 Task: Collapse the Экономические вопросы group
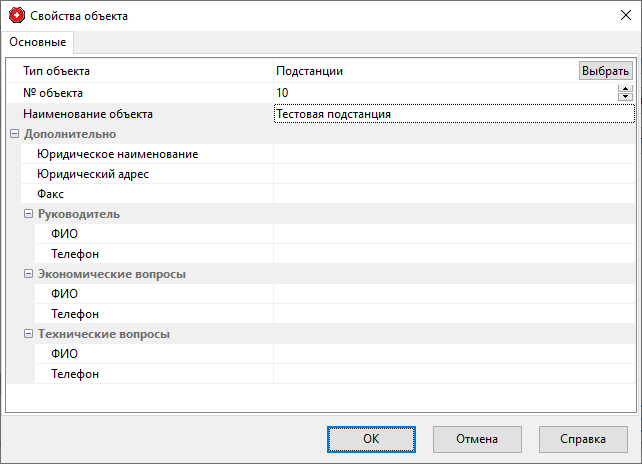tap(28, 274)
